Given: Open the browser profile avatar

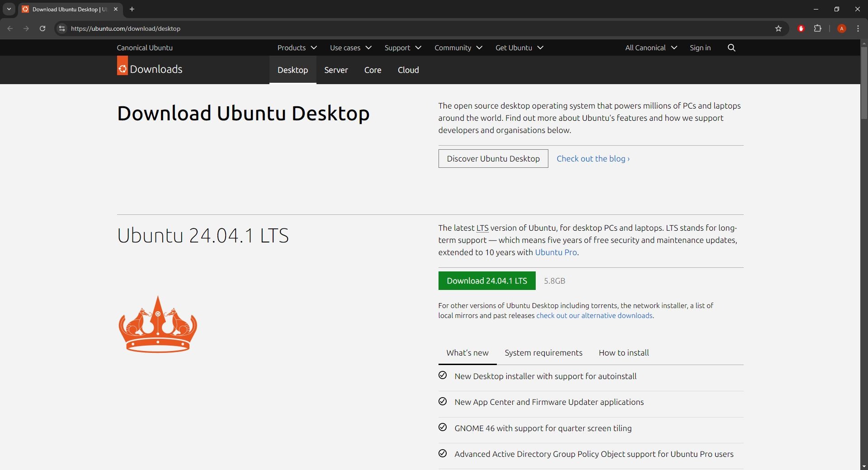Looking at the screenshot, I should point(841,28).
